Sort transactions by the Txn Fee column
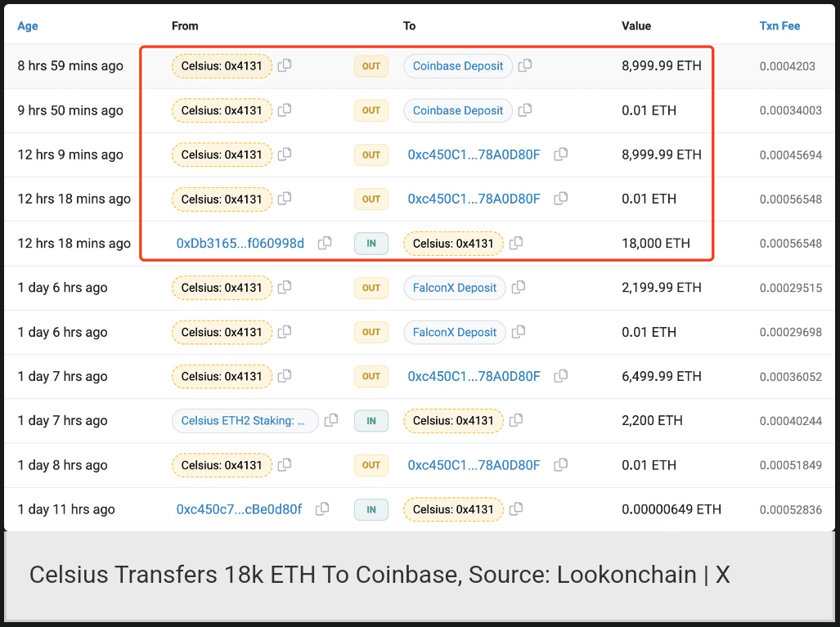Viewport: 840px width, 627px height. 779,26
